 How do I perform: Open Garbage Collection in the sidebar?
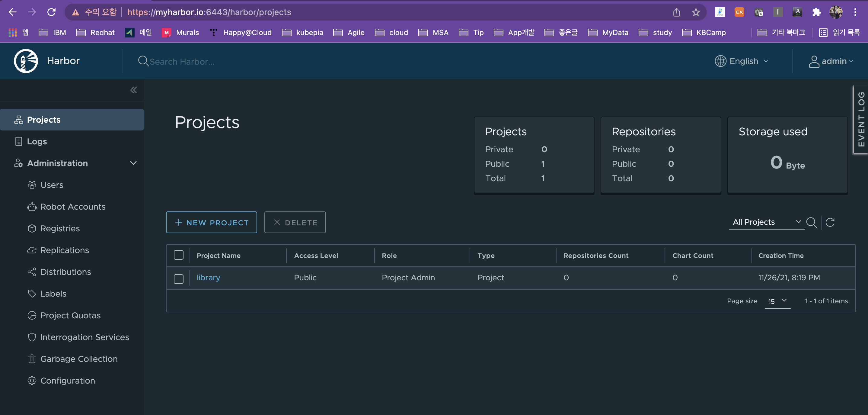[78, 359]
